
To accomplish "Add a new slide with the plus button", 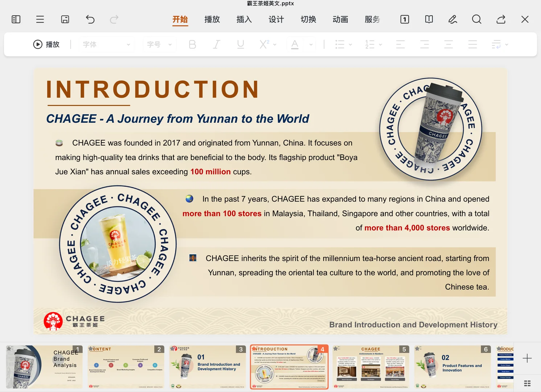I will [527, 358].
